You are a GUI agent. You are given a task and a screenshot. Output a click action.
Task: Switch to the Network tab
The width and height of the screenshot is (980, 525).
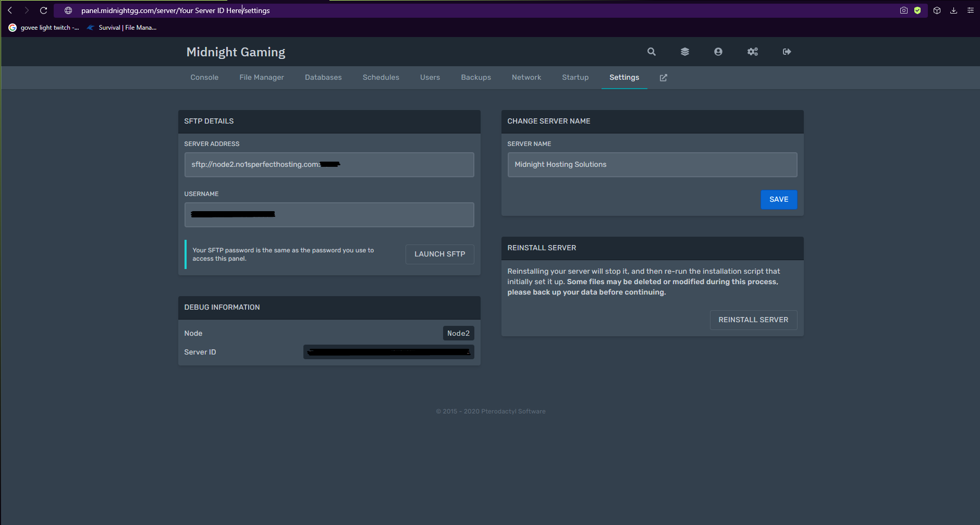[526, 78]
